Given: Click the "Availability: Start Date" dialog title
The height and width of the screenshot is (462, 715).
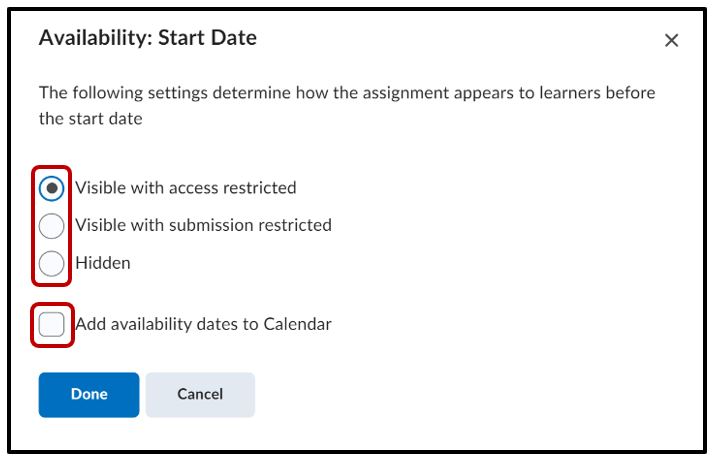Looking at the screenshot, I should [147, 38].
